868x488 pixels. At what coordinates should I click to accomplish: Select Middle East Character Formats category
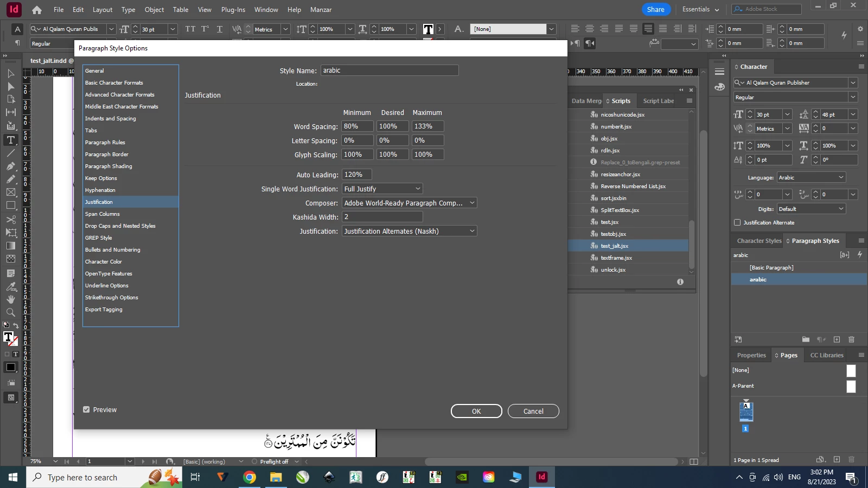[122, 106]
